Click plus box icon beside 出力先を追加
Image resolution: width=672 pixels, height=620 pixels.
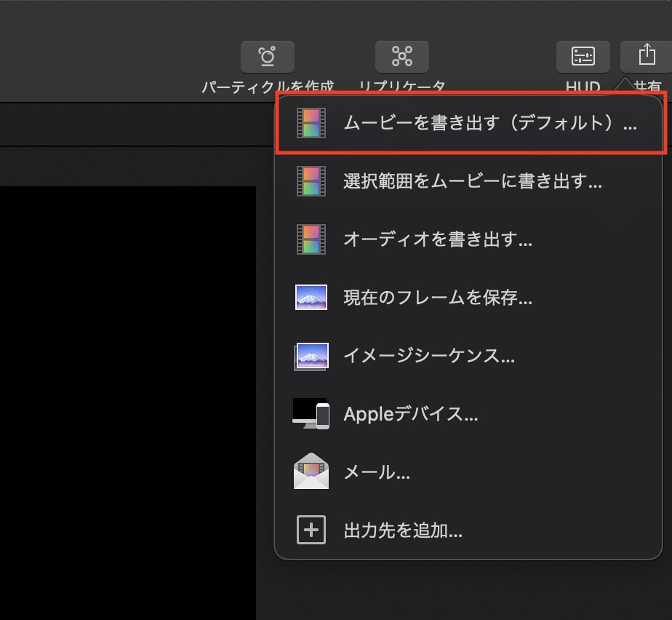pos(311,530)
